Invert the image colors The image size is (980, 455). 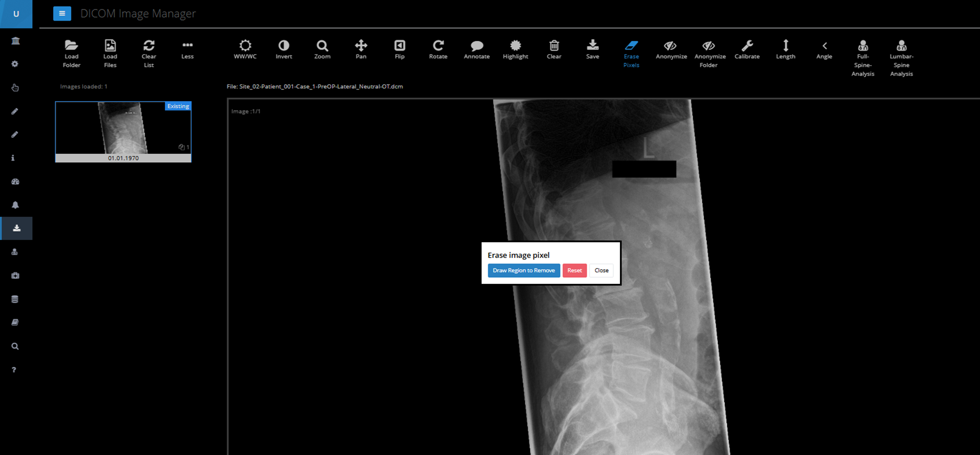point(284,46)
